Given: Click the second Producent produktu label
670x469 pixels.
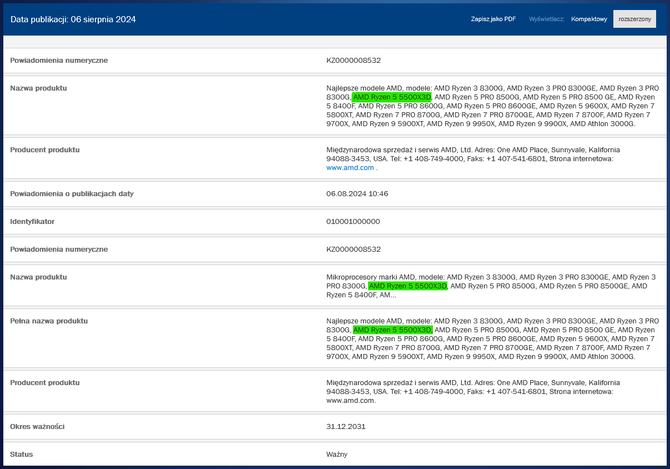Looking at the screenshot, I should click(45, 383).
